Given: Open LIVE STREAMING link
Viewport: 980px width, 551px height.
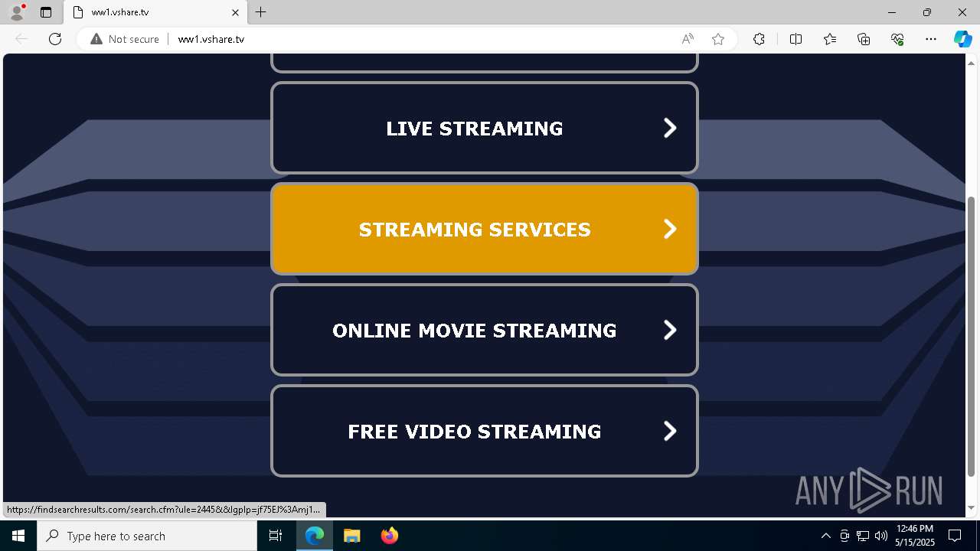Looking at the screenshot, I should coord(485,128).
